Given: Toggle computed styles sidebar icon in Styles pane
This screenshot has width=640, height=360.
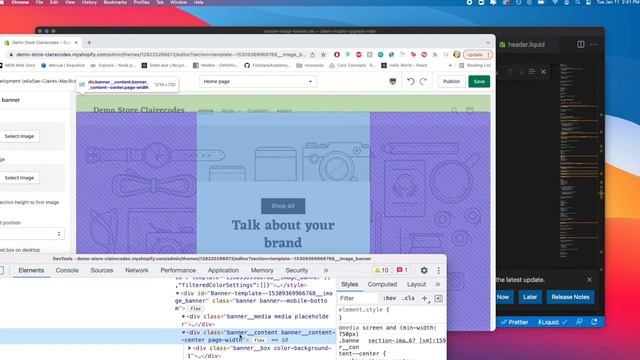Looking at the screenshot, I should coord(438,298).
